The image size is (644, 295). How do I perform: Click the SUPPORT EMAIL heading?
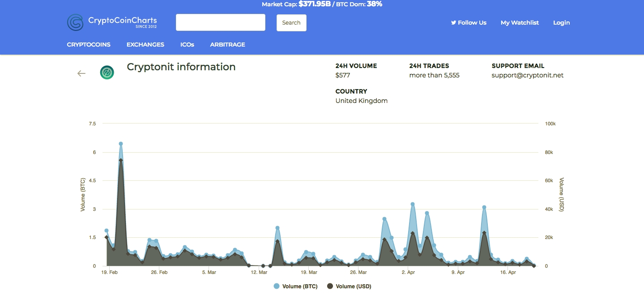[x=518, y=66]
